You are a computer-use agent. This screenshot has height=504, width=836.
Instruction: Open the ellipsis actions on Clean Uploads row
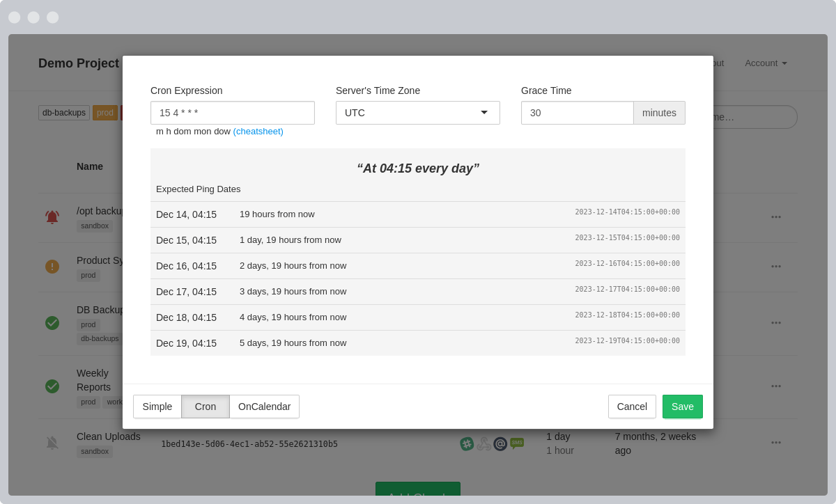pos(776,442)
